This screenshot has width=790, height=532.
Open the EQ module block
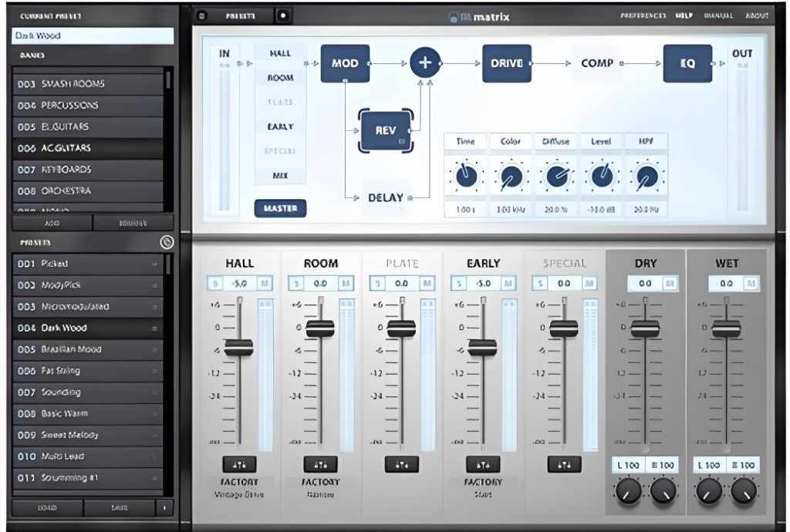pyautogui.click(x=687, y=64)
